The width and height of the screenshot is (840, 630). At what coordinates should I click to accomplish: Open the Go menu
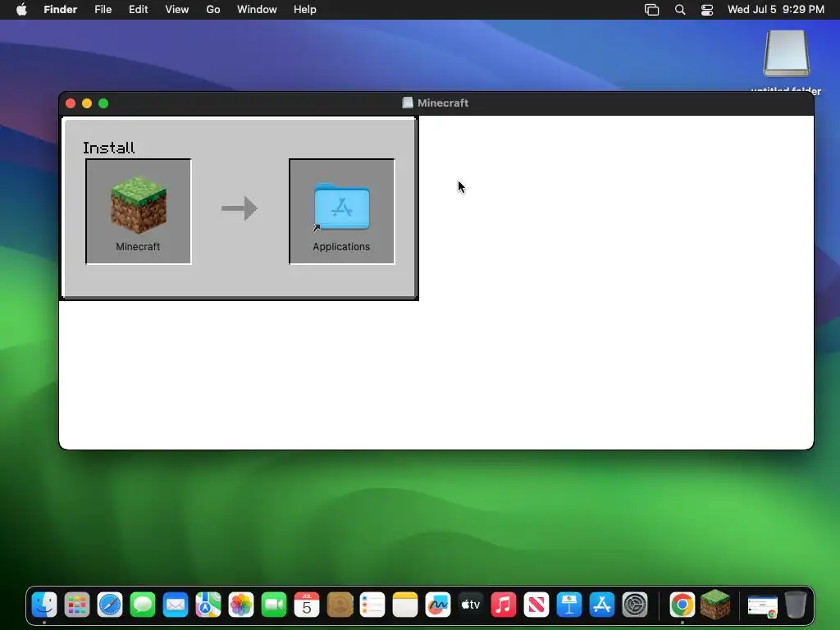213,9
